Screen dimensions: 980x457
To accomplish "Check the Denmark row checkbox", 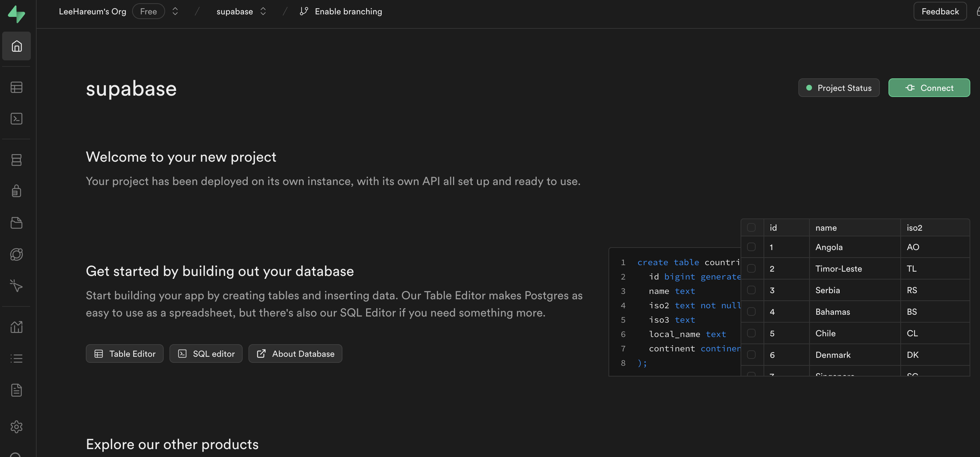I will (x=751, y=355).
